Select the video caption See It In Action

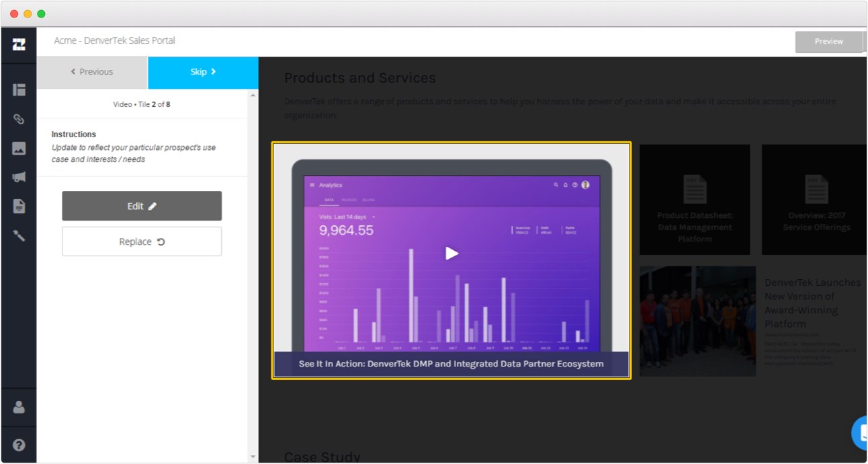coord(451,364)
